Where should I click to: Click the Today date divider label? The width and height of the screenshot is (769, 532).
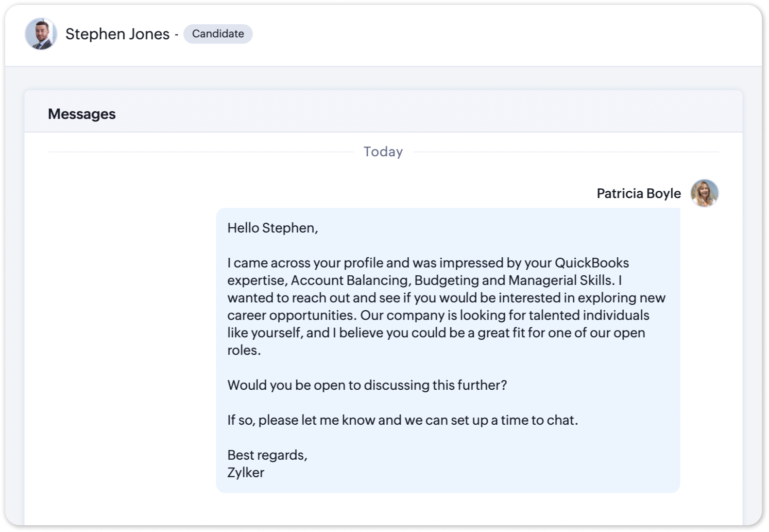383,152
